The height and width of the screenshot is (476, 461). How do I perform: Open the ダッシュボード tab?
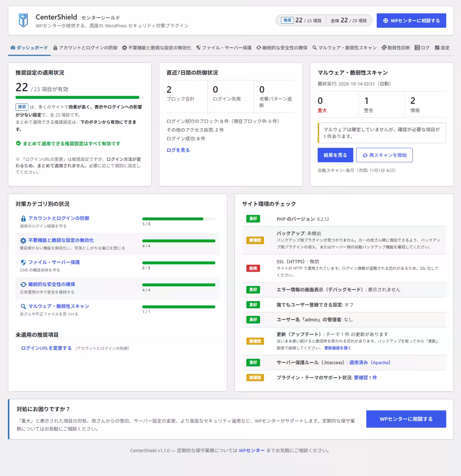point(29,48)
